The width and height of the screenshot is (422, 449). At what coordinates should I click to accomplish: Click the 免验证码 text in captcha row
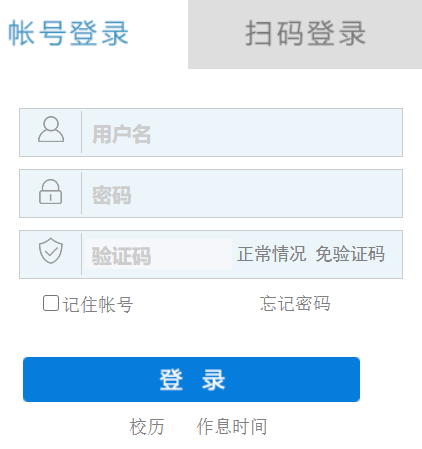point(350,254)
